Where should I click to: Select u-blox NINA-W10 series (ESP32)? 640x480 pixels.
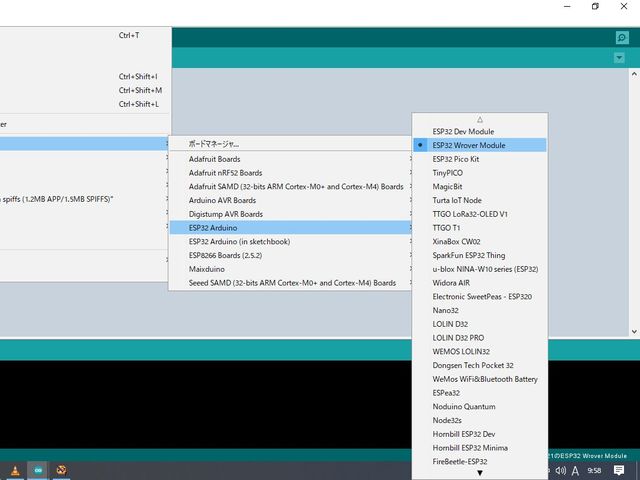(x=480, y=269)
